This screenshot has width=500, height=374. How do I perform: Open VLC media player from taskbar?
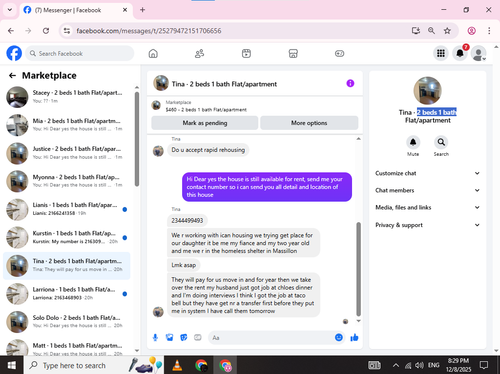(177, 365)
